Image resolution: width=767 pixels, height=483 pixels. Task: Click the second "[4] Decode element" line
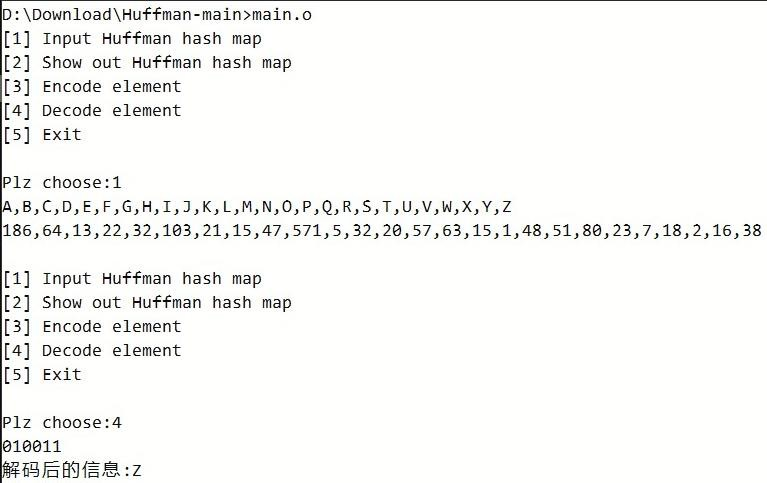[91, 351]
